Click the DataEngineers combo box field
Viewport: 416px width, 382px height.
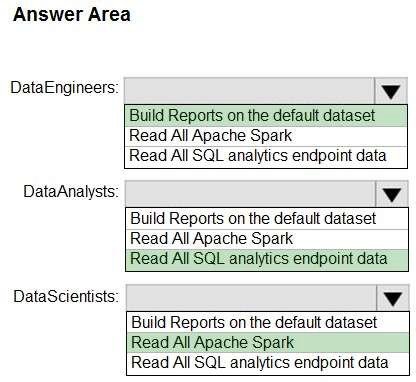(249, 91)
